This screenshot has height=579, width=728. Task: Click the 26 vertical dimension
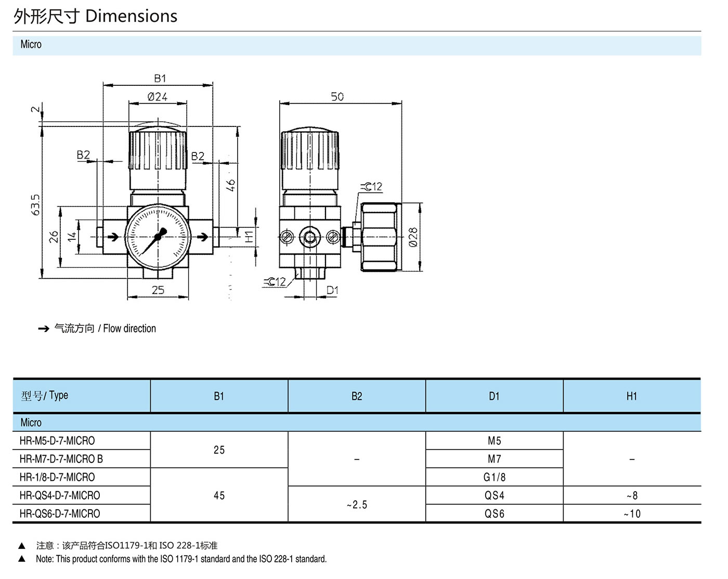click(x=54, y=237)
